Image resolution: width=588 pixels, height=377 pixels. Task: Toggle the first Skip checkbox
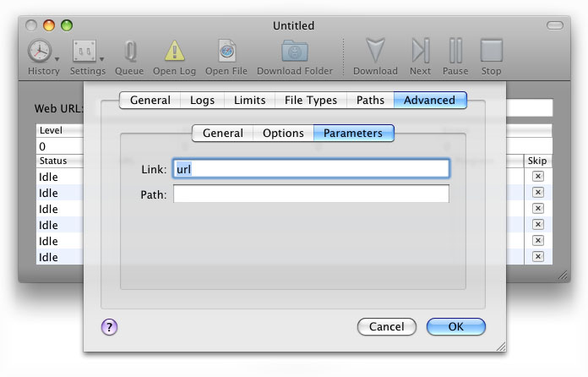point(538,177)
